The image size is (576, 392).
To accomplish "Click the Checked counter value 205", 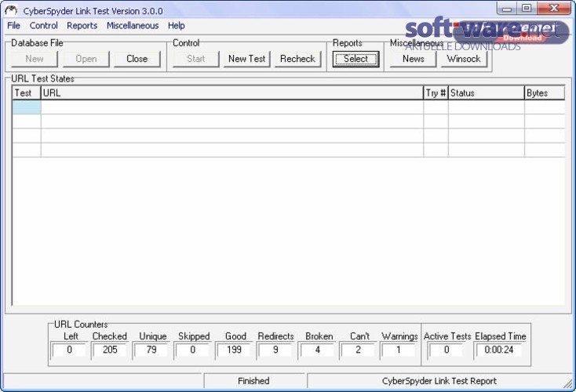I will (x=110, y=350).
